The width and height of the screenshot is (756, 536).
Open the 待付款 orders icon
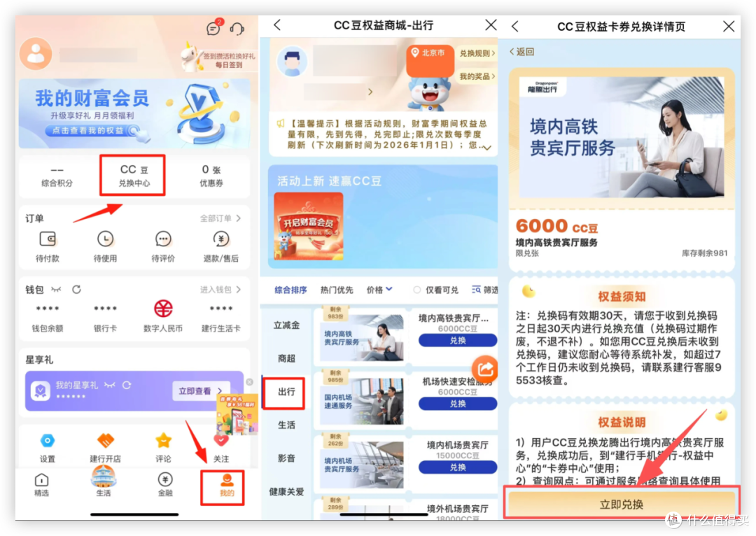point(48,239)
